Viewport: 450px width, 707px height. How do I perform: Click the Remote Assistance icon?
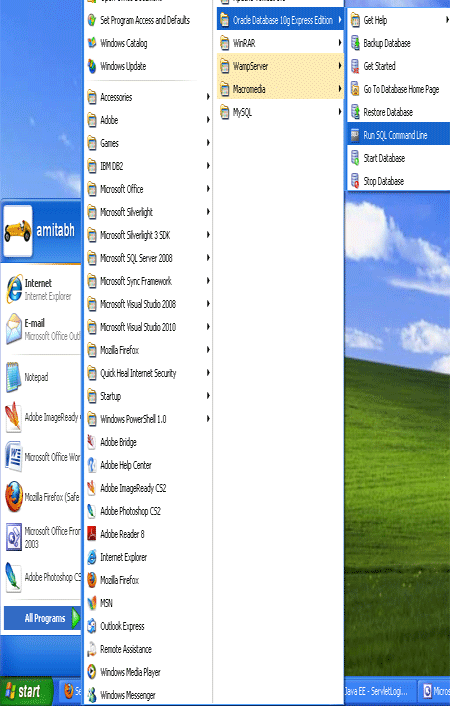pyautogui.click(x=92, y=649)
